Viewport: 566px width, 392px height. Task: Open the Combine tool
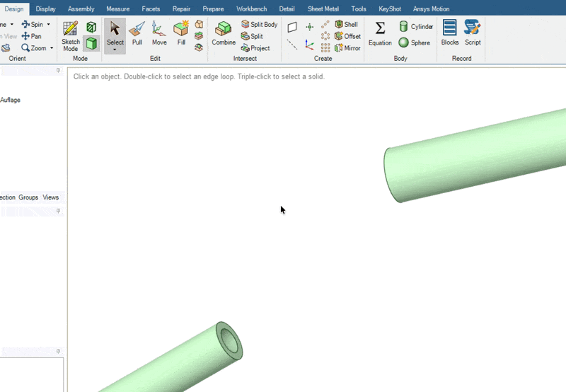point(224,33)
